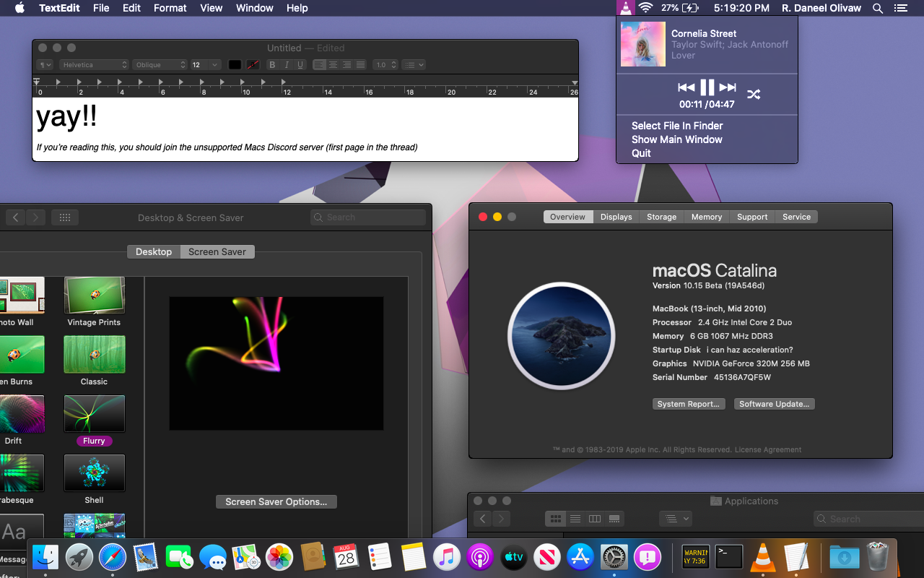Open Photos from the Dock
This screenshot has width=924, height=578.
[x=279, y=556]
